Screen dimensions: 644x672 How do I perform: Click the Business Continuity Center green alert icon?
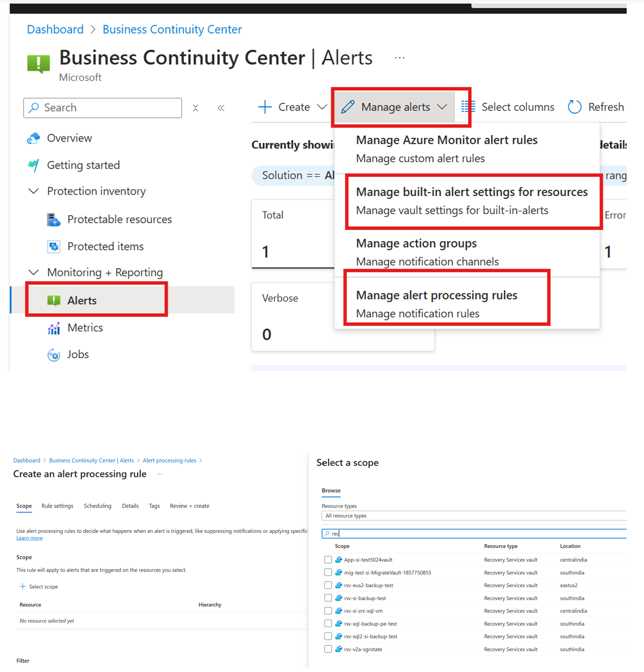[39, 64]
